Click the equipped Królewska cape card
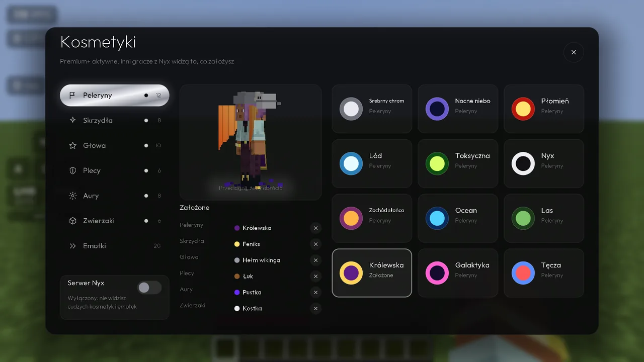644x362 pixels. pyautogui.click(x=372, y=273)
